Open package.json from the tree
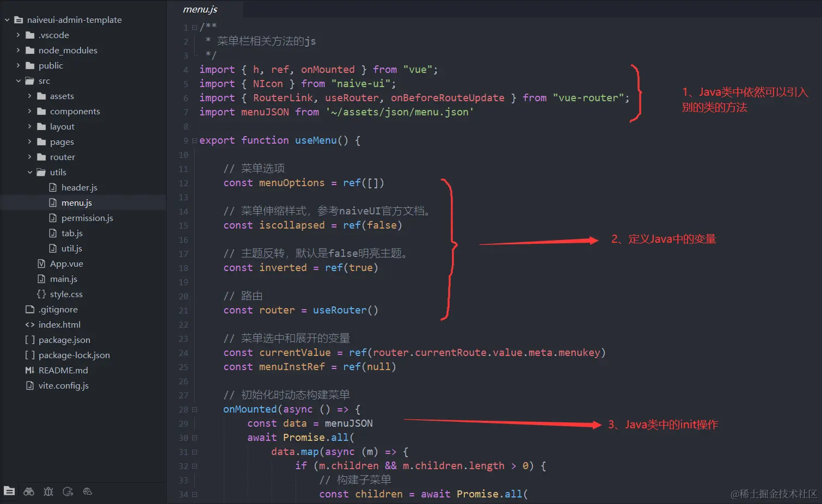 click(x=64, y=340)
